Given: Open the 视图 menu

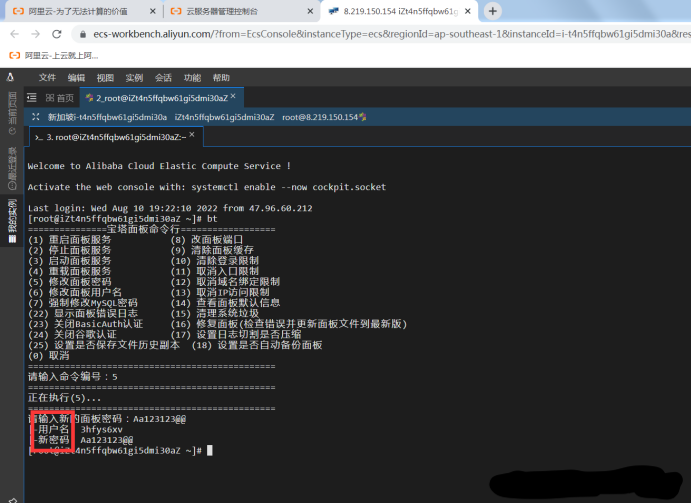Looking at the screenshot, I should tap(105, 78).
